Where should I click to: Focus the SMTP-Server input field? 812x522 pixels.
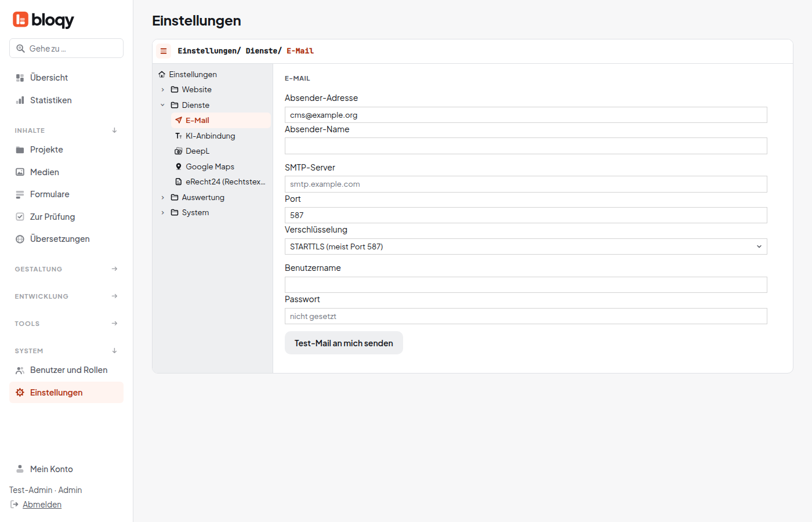pos(526,184)
